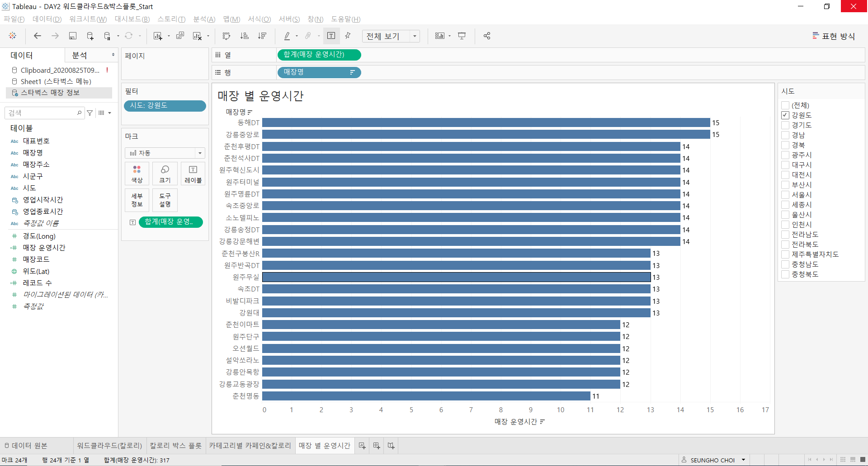Open the 파일(F) menu
This screenshot has width=868, height=466.
coord(14,19)
